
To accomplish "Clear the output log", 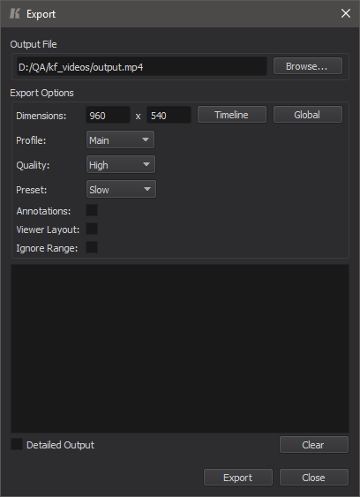I will coord(314,445).
